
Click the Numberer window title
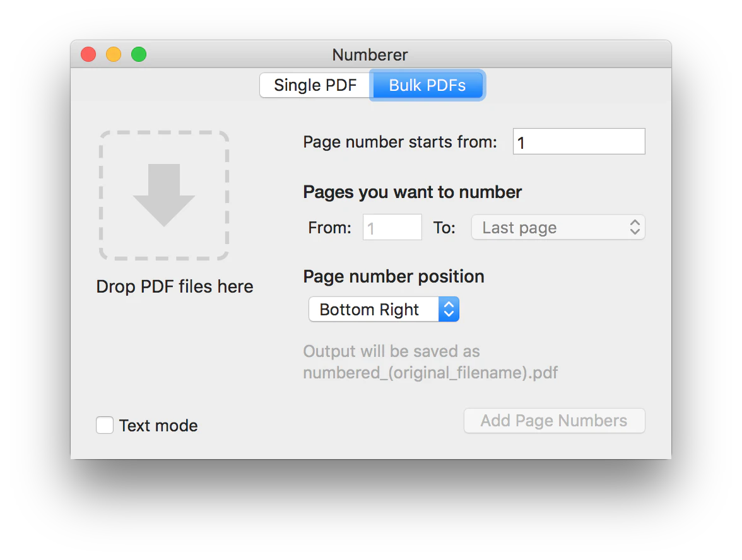click(x=370, y=55)
